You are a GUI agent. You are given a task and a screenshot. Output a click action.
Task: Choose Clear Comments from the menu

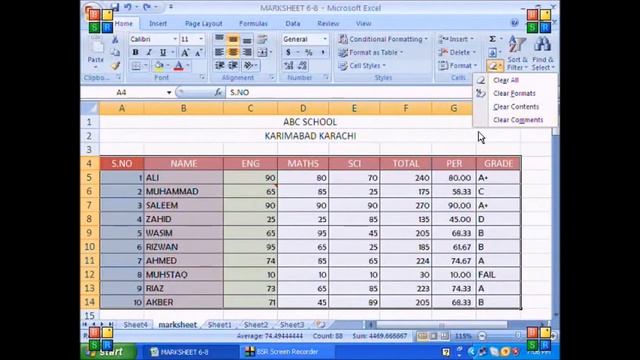tap(515, 120)
